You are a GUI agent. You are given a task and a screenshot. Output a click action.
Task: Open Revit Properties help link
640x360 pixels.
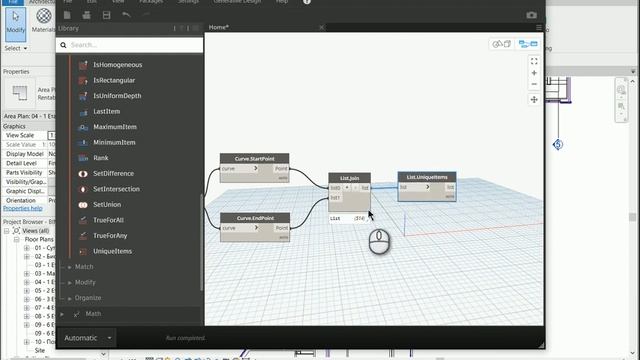(22, 209)
